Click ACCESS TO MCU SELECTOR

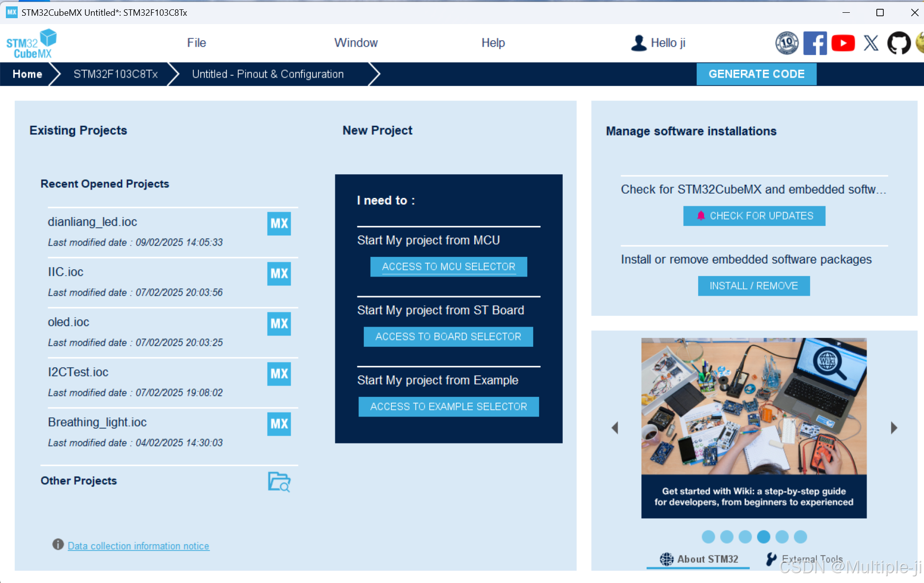(448, 267)
